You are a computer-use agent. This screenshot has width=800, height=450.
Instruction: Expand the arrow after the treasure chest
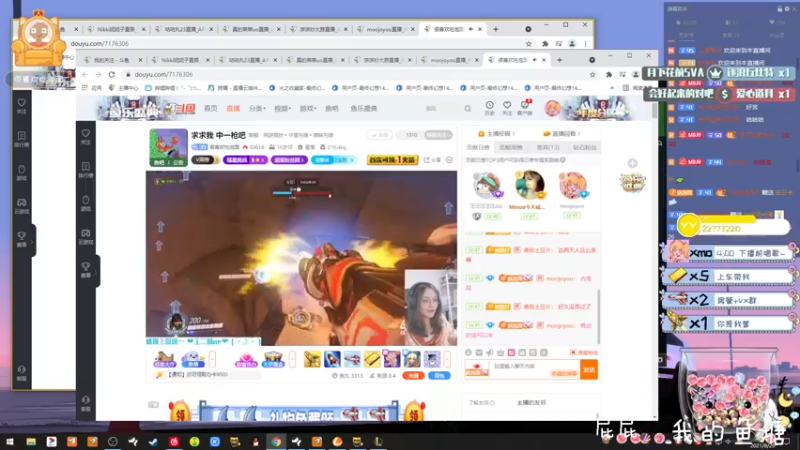[x=292, y=359]
